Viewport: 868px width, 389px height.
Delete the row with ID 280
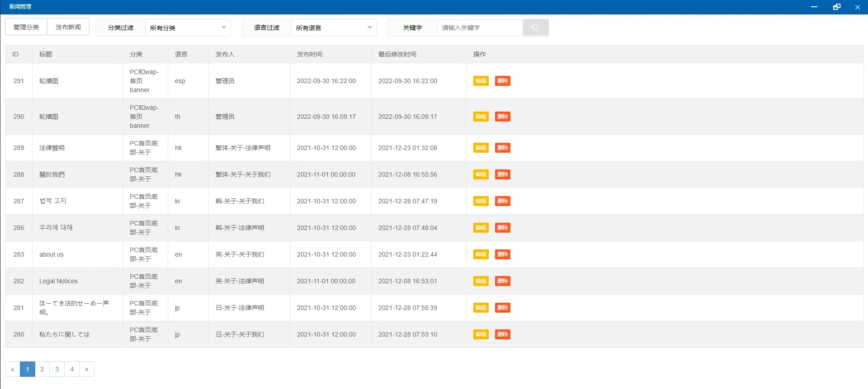pyautogui.click(x=502, y=334)
